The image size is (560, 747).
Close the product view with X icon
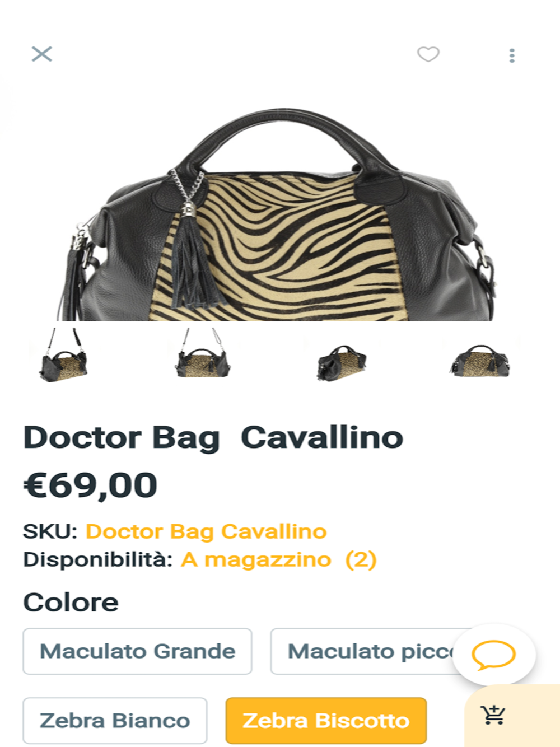pyautogui.click(x=42, y=54)
